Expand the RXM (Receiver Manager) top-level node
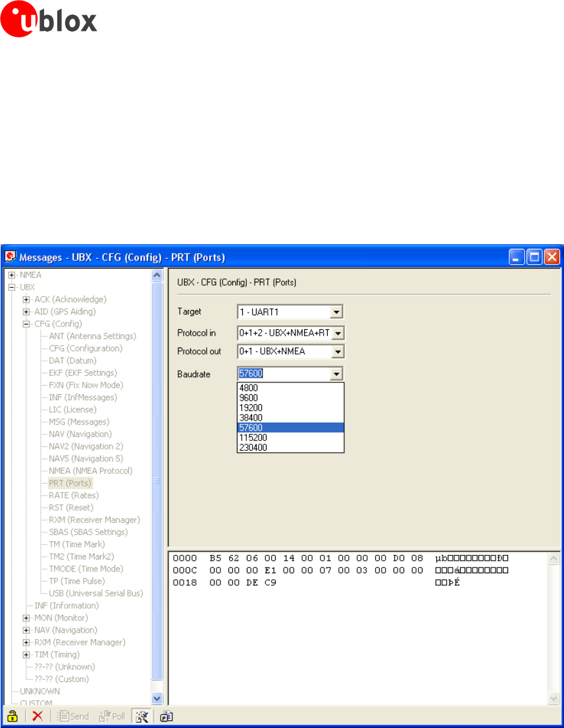The height and width of the screenshot is (728, 564). (26, 642)
